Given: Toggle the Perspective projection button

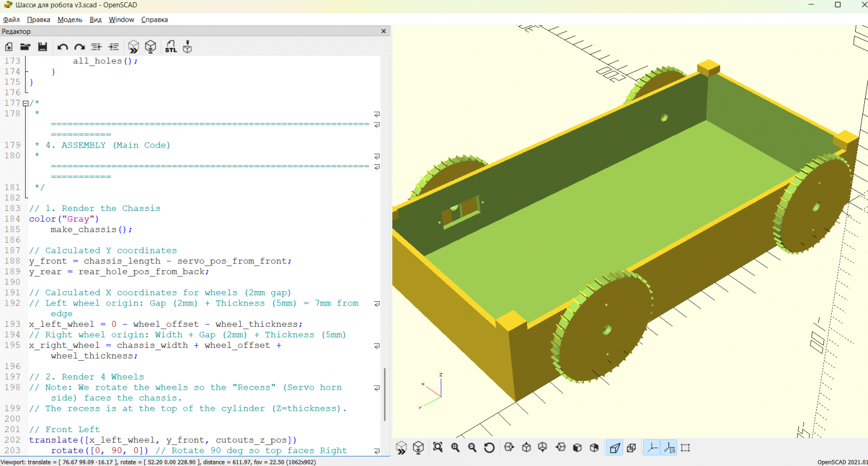Looking at the screenshot, I should [614, 448].
